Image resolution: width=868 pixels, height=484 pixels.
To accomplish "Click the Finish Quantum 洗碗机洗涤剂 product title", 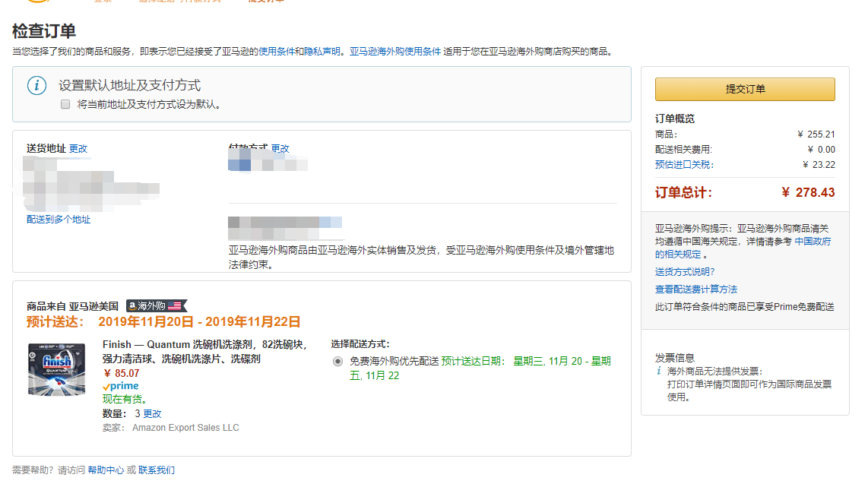I will pos(204,352).
